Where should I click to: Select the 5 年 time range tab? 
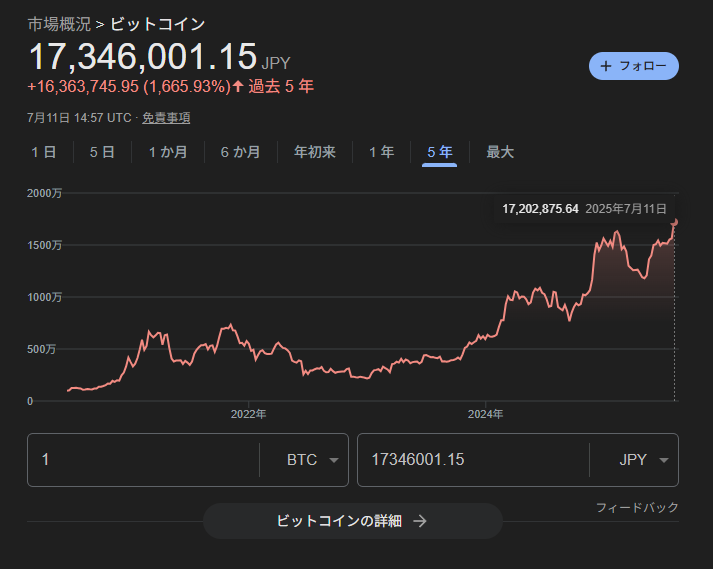click(440, 152)
